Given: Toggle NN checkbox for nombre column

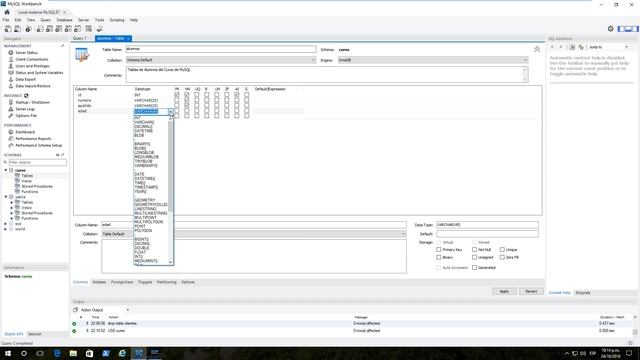Looking at the screenshot, I should pos(187,100).
